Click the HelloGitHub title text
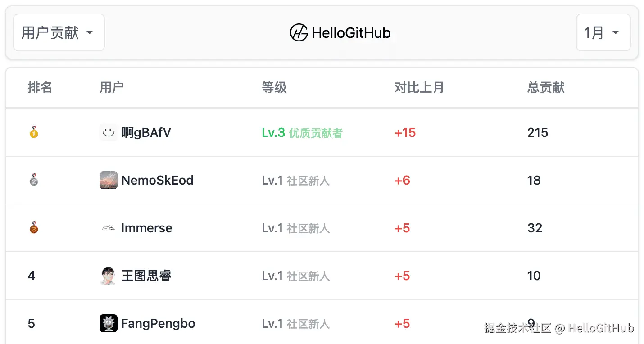The height and width of the screenshot is (344, 644). click(x=351, y=33)
